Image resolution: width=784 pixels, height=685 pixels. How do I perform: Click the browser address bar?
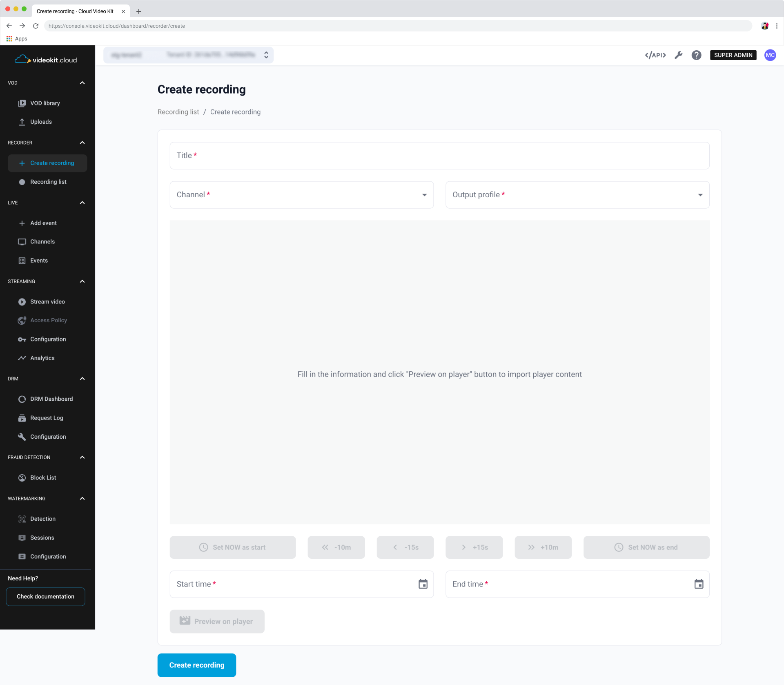pos(398,26)
